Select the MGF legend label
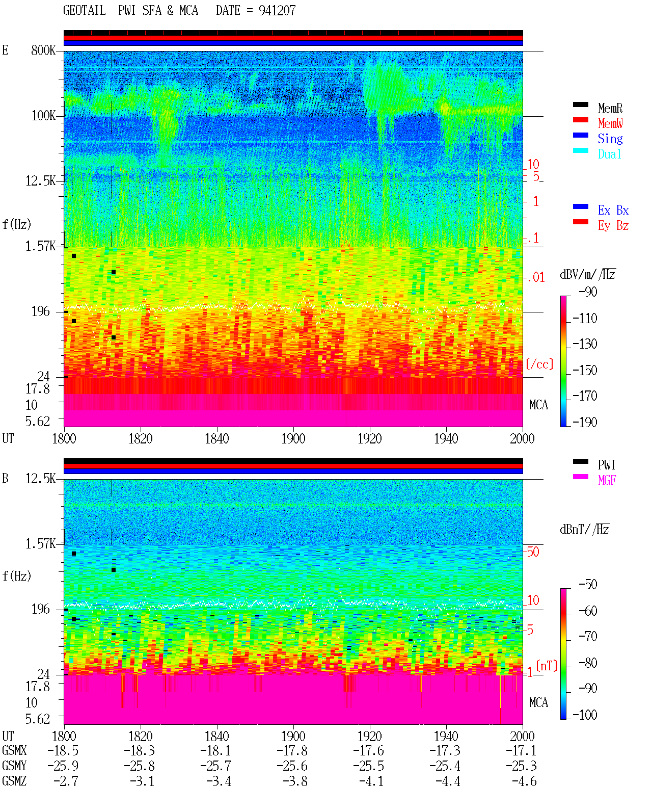The height and width of the screenshot is (812, 652). tap(607, 480)
